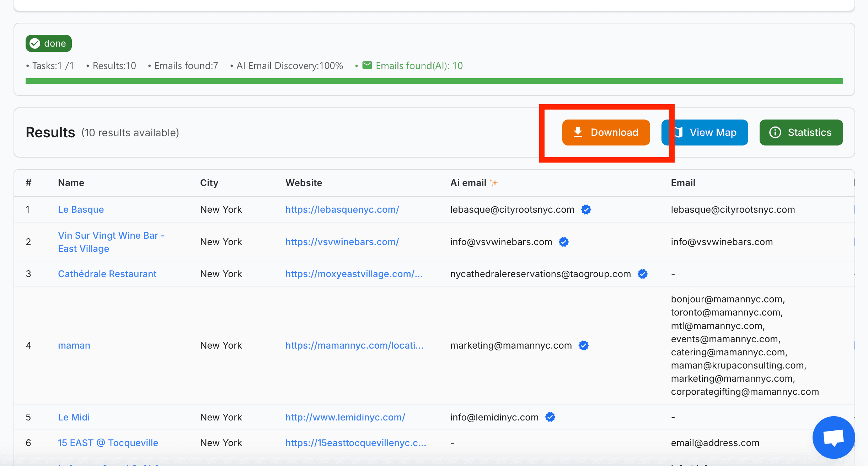This screenshot has width=868, height=466.
Task: Click the Results heading
Action: tap(50, 132)
